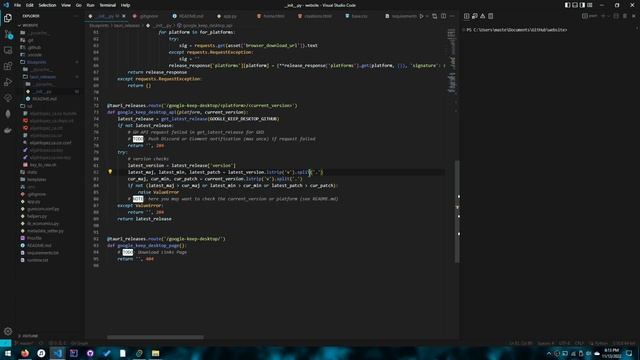
Task: Open Firefox from the taskbar
Action: coord(24,353)
